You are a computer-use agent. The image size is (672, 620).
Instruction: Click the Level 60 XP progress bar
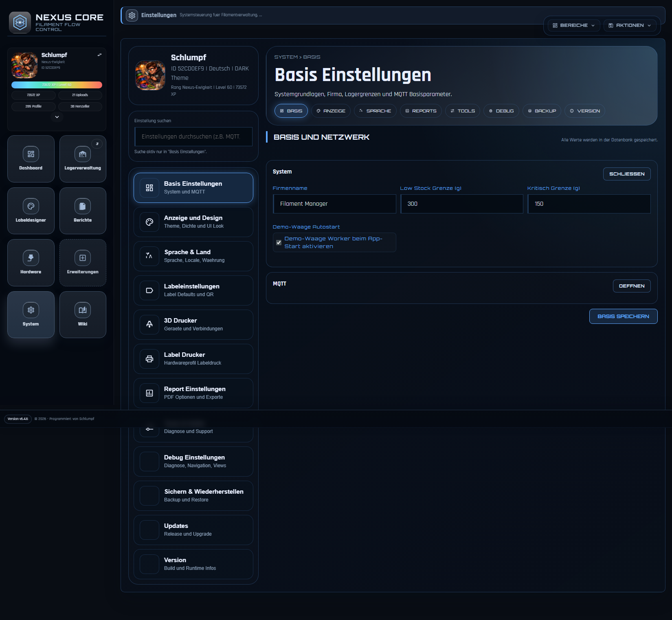[x=57, y=85]
